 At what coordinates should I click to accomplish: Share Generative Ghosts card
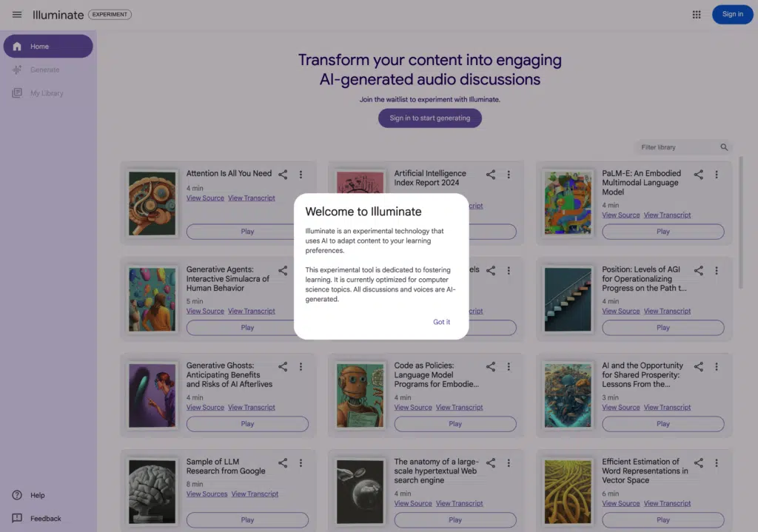(x=283, y=367)
